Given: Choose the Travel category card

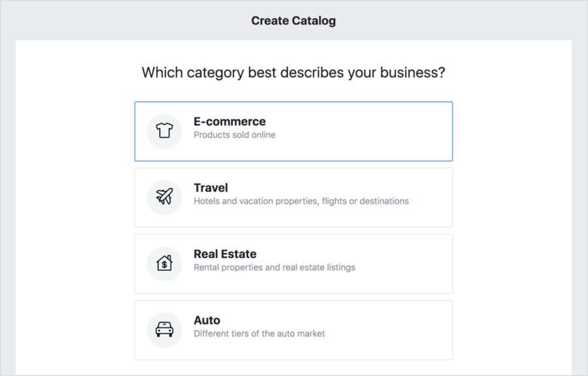Looking at the screenshot, I should coord(293,197).
